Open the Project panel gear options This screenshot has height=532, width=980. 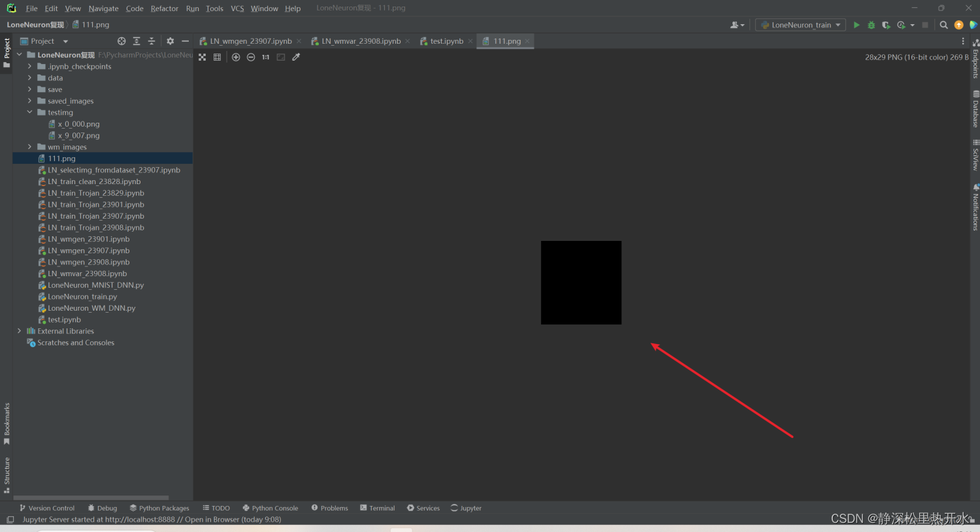point(171,41)
